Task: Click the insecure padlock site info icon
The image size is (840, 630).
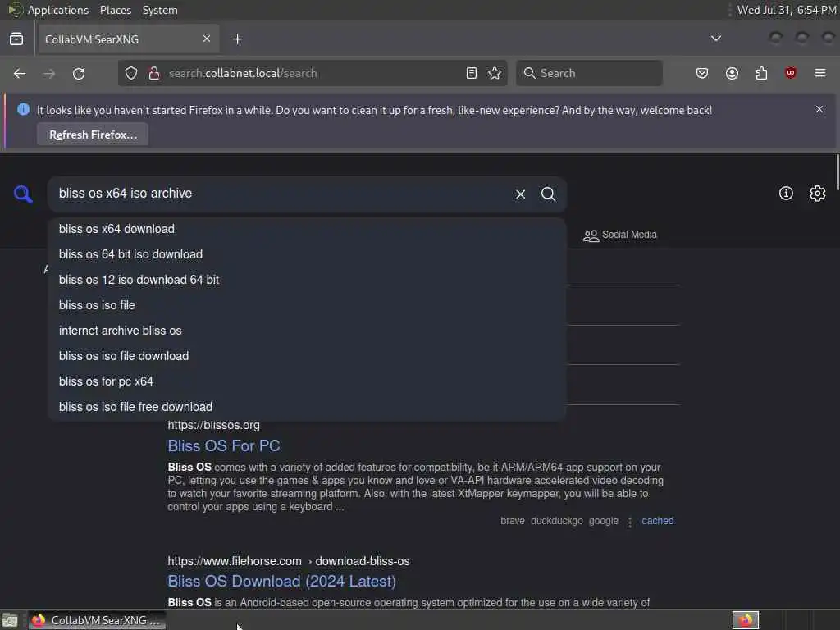Action: 154,73
